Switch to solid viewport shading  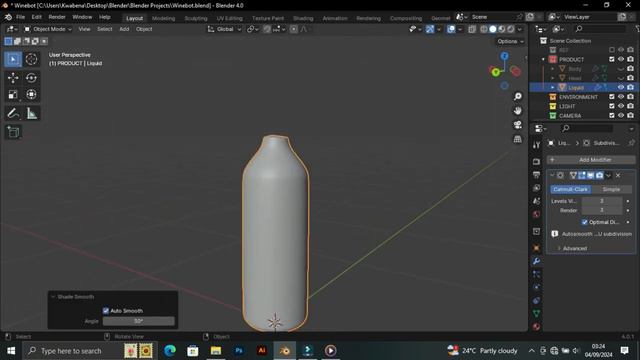493,29
